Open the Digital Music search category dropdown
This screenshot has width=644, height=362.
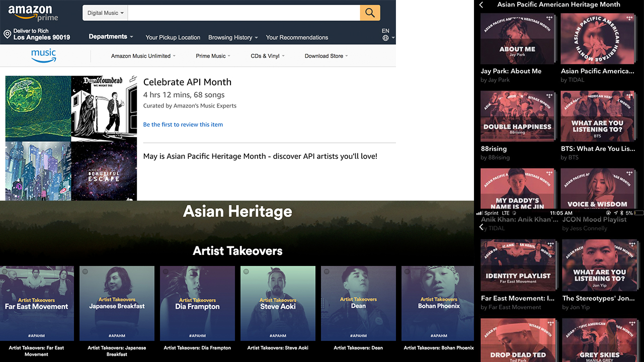coord(105,13)
